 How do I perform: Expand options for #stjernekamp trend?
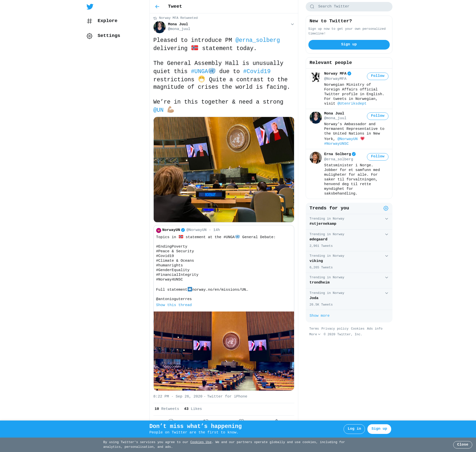(x=387, y=219)
